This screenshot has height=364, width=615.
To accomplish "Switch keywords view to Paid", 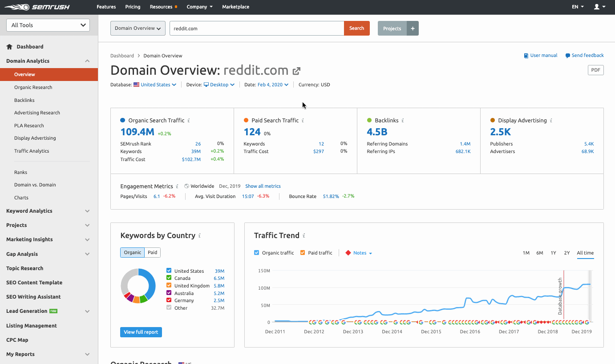I will point(152,252).
